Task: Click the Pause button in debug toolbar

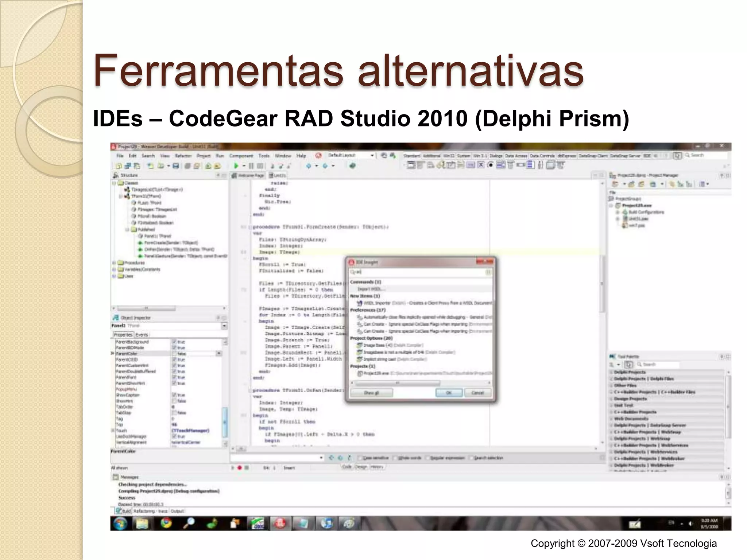Action: pos(251,166)
